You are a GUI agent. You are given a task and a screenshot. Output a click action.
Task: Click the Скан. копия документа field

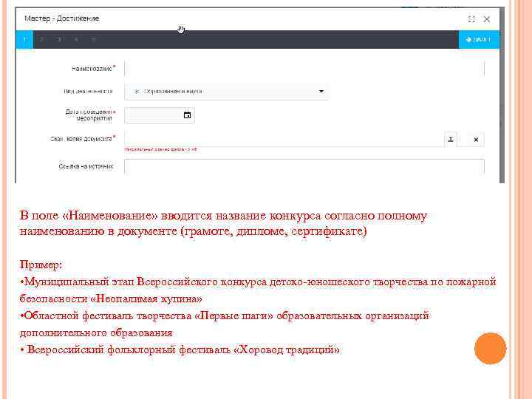tap(284, 139)
